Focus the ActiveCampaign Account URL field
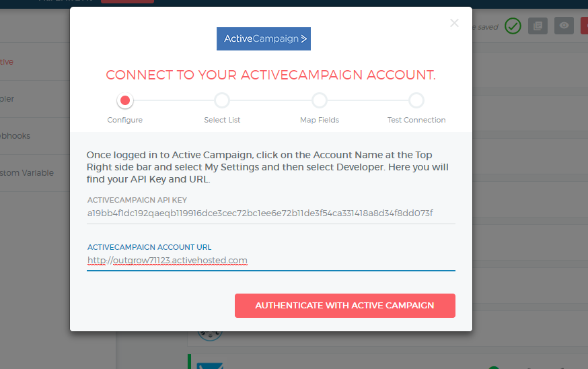This screenshot has width=588, height=369. coord(270,261)
